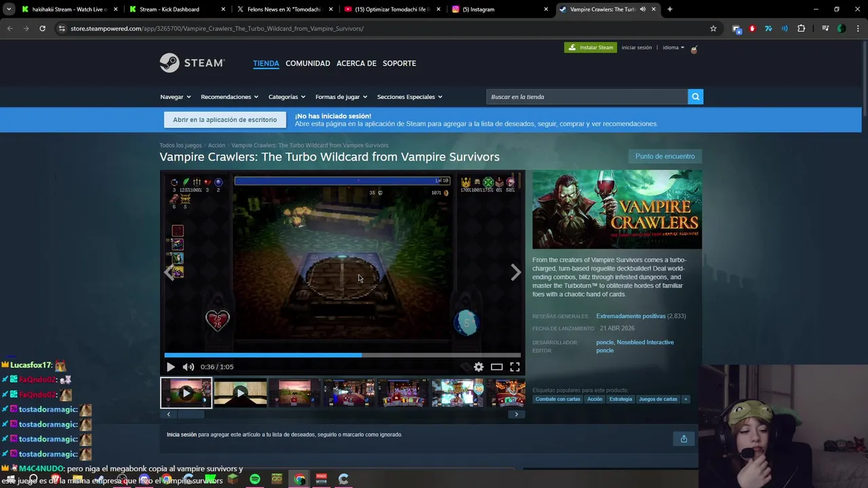Mute the Vampire Crawlers tab audio
Image resolution: width=868 pixels, height=488 pixels.
click(x=642, y=9)
